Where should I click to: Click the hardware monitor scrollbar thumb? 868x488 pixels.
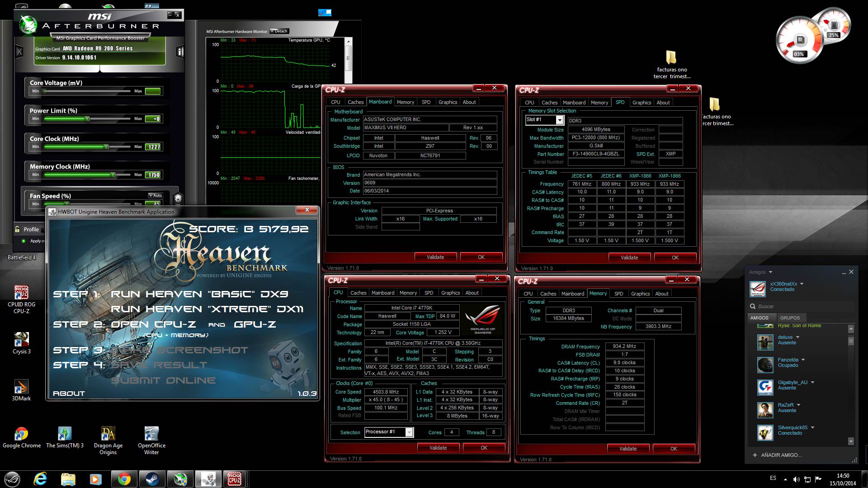tap(348, 59)
